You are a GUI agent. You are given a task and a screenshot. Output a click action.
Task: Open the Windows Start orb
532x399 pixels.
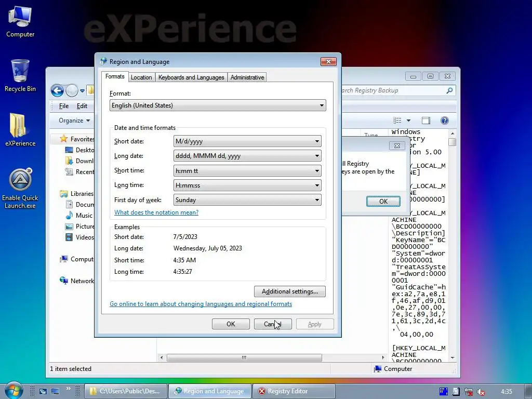tap(13, 391)
